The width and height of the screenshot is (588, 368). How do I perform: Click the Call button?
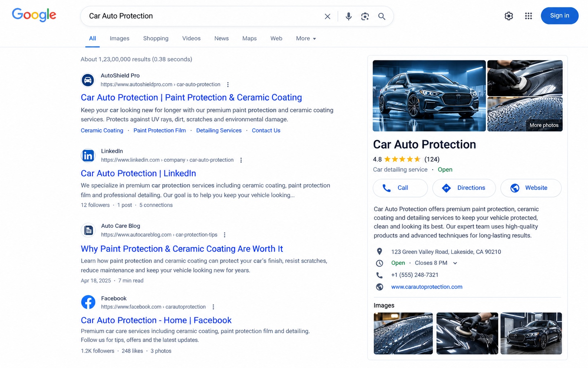click(400, 188)
